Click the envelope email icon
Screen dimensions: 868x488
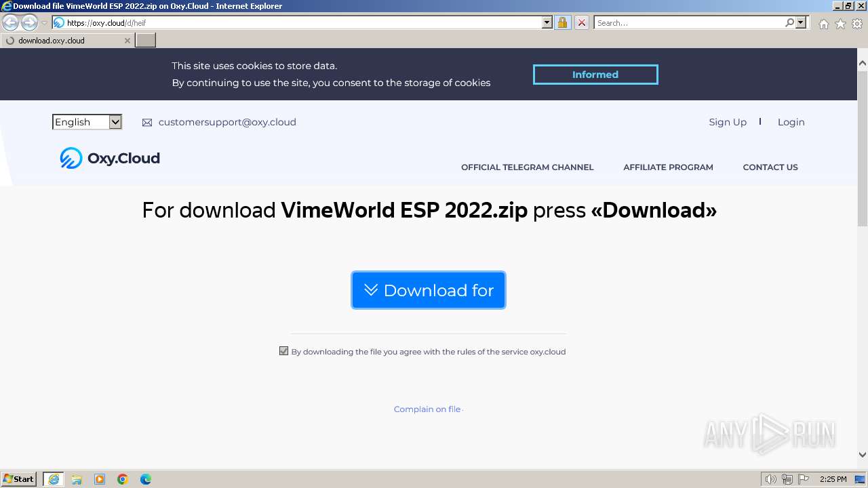(x=147, y=123)
